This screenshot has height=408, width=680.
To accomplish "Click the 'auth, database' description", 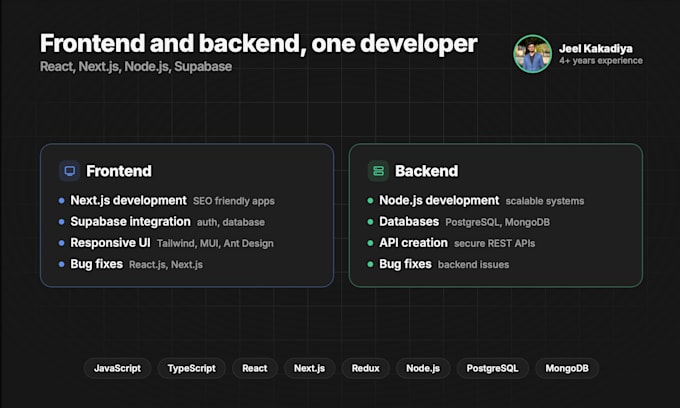I will click(231, 222).
